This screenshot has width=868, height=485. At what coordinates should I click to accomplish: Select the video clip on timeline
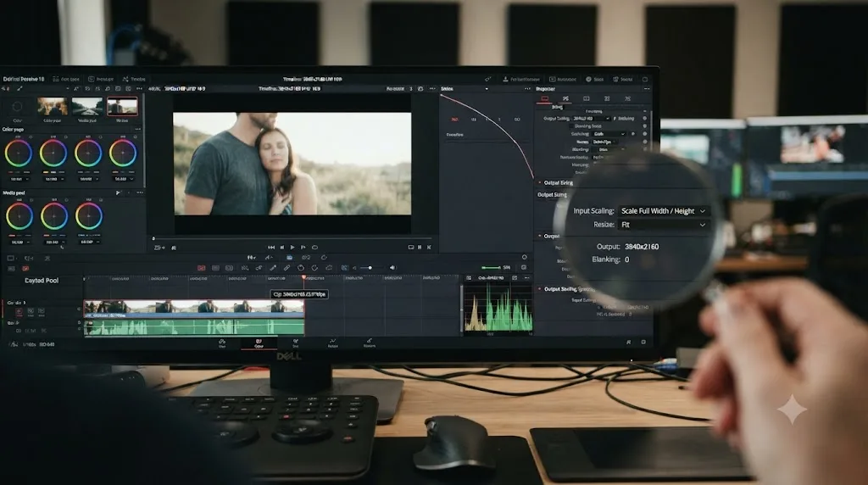(194, 309)
